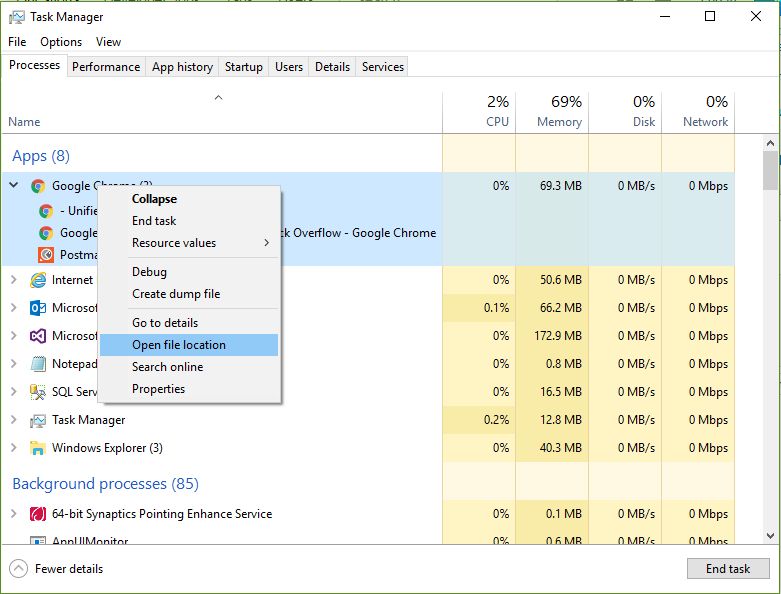Click the Google Chrome app icon
Viewport: 781px width, 594px height.
point(38,186)
